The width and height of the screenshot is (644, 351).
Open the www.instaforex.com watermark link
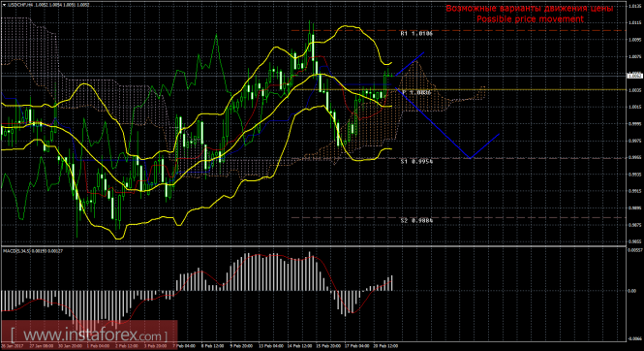point(89,335)
